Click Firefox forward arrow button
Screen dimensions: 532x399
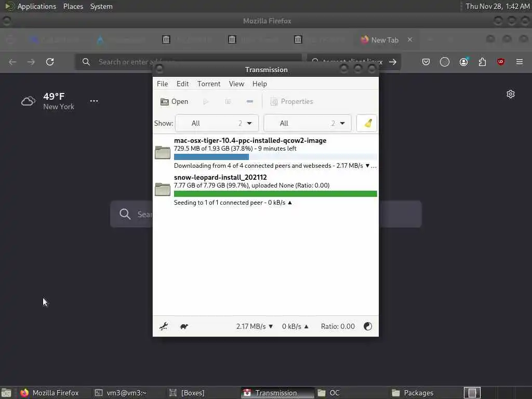31,62
